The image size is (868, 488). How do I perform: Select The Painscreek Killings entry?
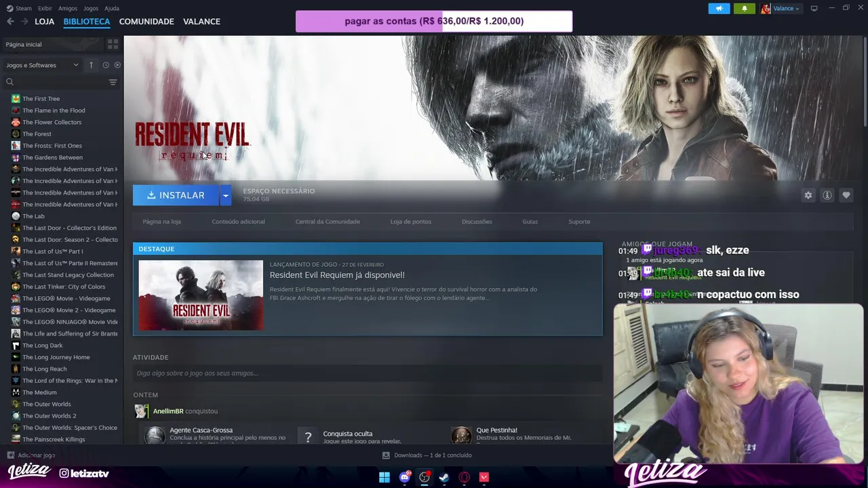coord(54,439)
